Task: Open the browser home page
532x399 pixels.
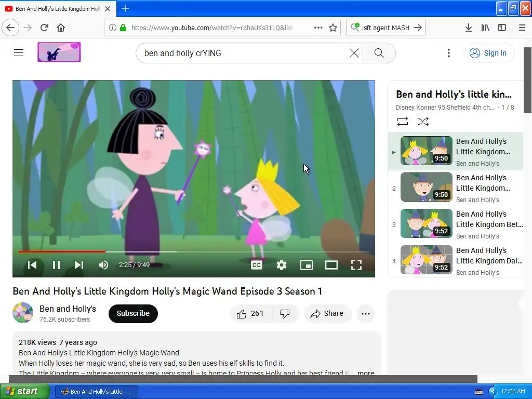Action: click(x=61, y=28)
